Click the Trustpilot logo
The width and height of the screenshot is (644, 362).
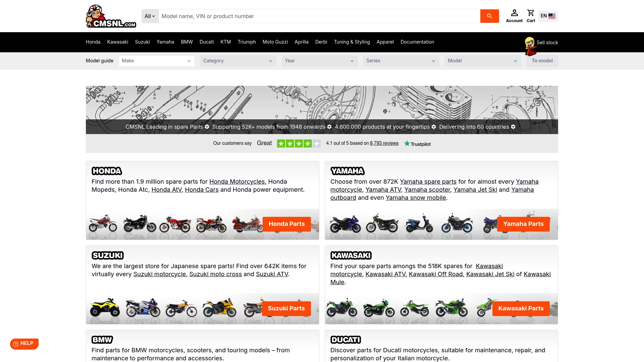[417, 144]
